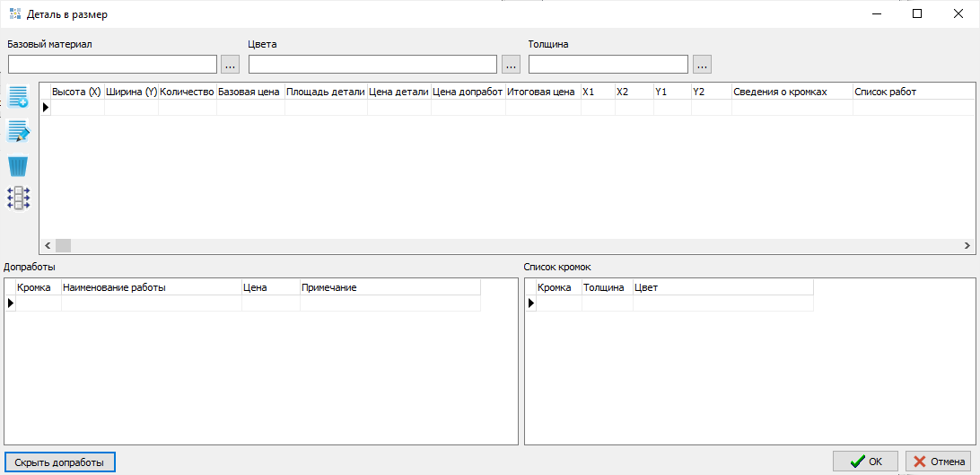Click the left arrow of horizontal scrollbar
Viewport: 980px width, 475px height.
tap(47, 246)
